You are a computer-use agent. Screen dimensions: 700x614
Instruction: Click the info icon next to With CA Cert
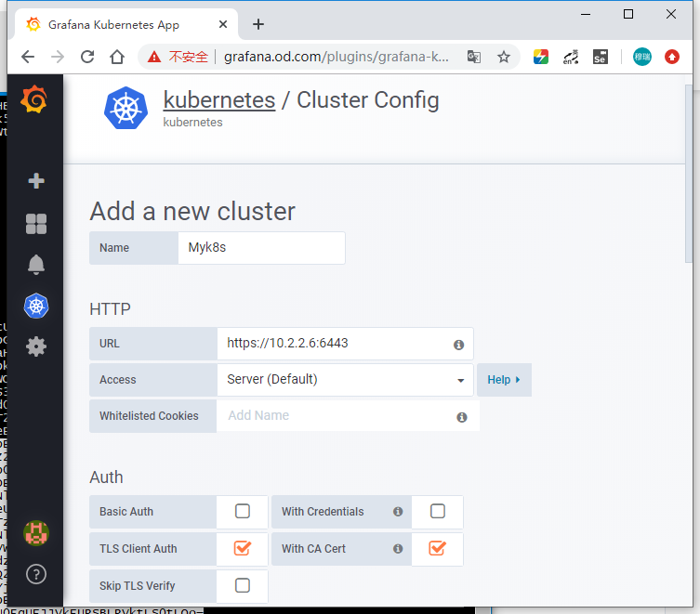(x=398, y=548)
